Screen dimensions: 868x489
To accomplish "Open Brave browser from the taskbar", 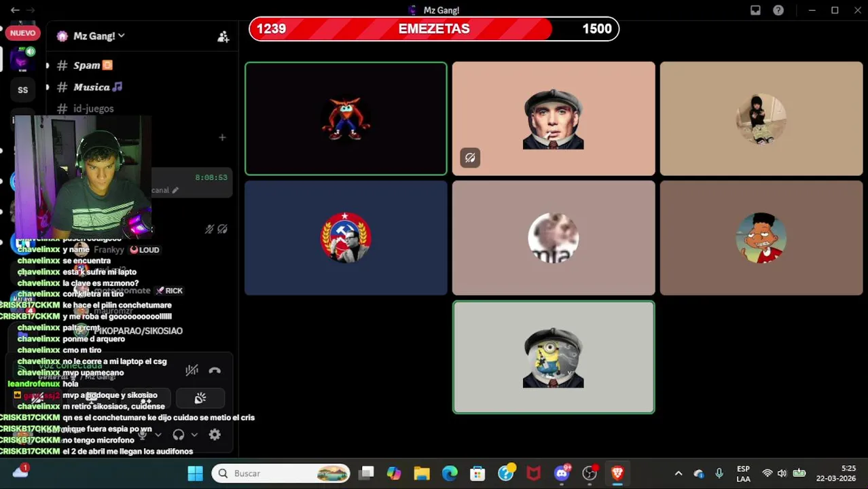I will (617, 473).
